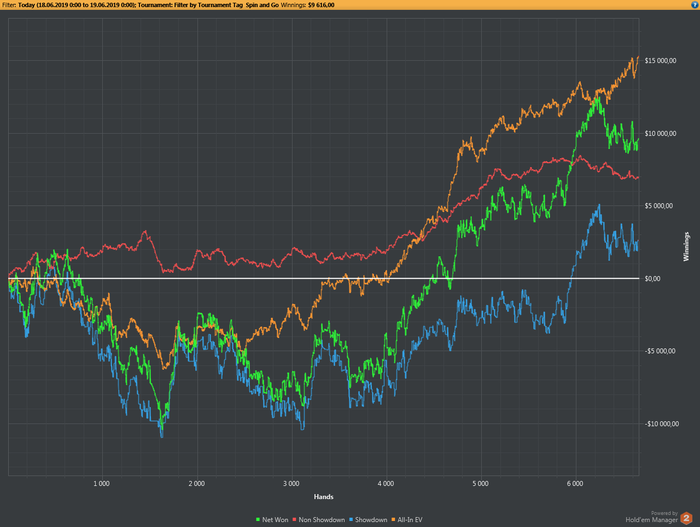This screenshot has height=527, width=700.
Task: Click the Spin and Go tournament tag text
Action: point(262,5)
